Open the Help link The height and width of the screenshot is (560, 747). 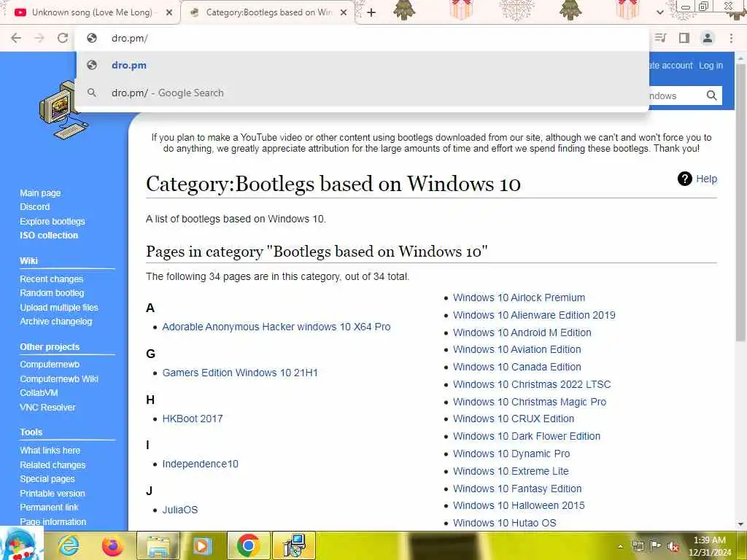(x=706, y=179)
